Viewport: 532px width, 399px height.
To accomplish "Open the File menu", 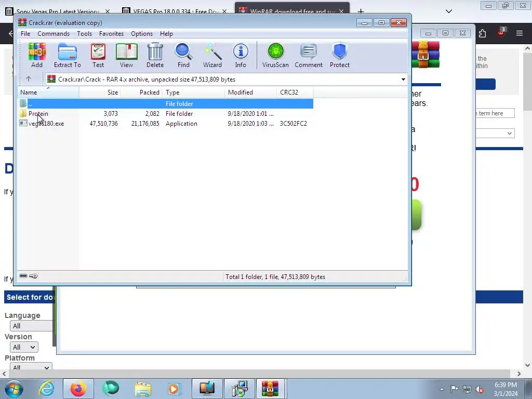I will [x=25, y=34].
